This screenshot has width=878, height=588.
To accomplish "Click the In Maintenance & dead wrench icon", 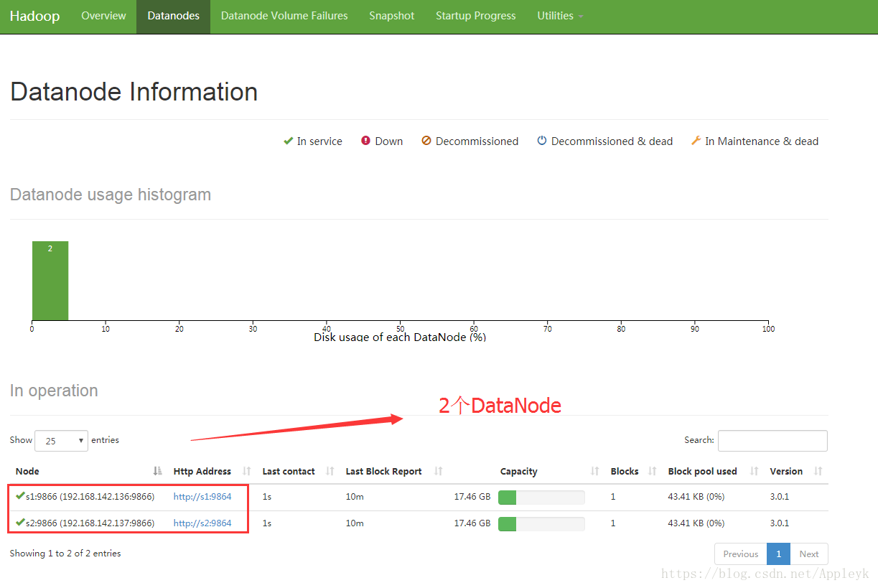I will click(x=696, y=141).
